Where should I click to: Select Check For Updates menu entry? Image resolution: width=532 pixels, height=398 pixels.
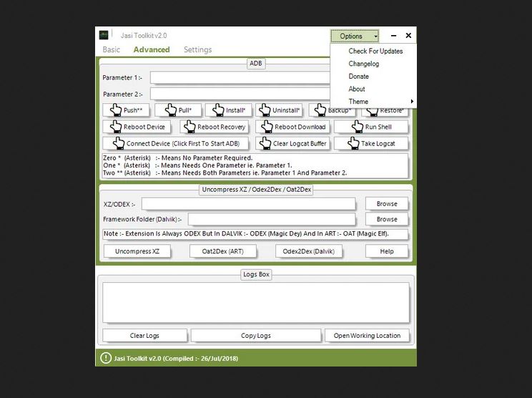click(x=373, y=51)
